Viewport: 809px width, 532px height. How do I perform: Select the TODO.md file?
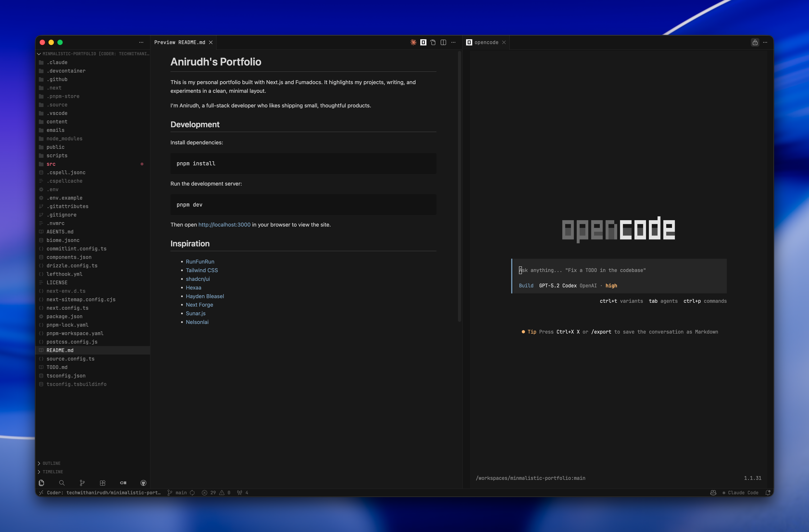tap(57, 367)
